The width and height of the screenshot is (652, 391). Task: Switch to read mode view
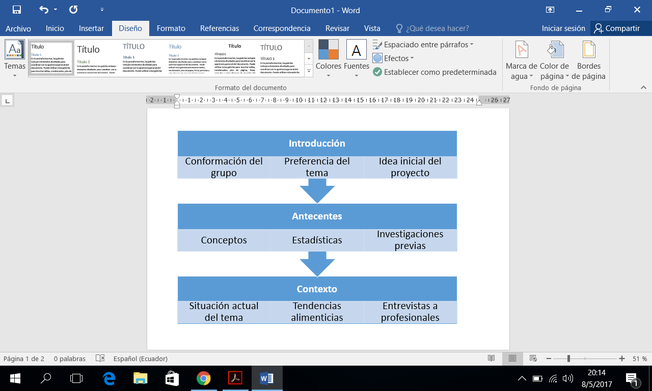[x=491, y=358]
